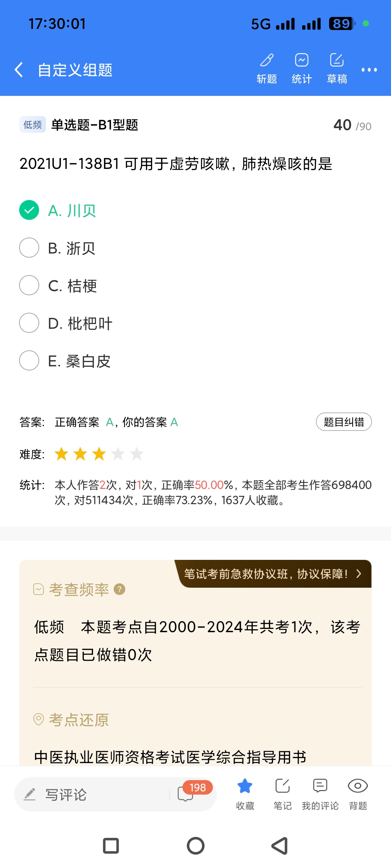Choose option D. 枇杷叶
The image size is (391, 868).
point(29,323)
